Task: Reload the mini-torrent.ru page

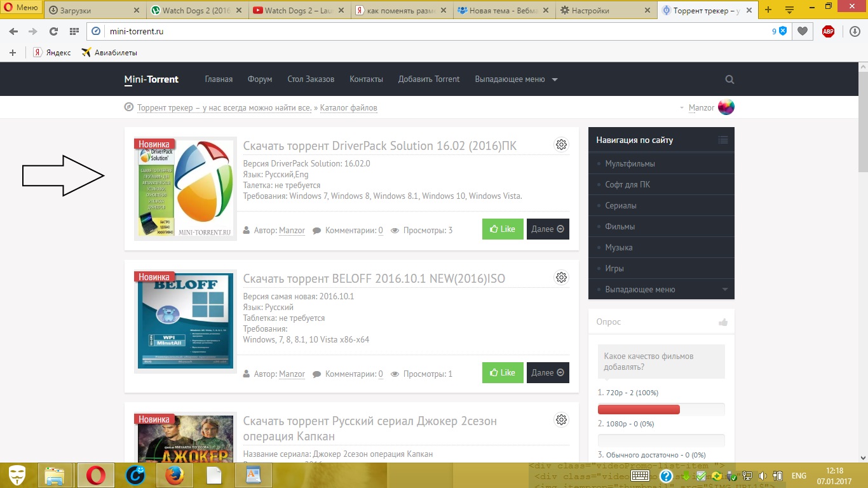Action: pyautogui.click(x=53, y=31)
